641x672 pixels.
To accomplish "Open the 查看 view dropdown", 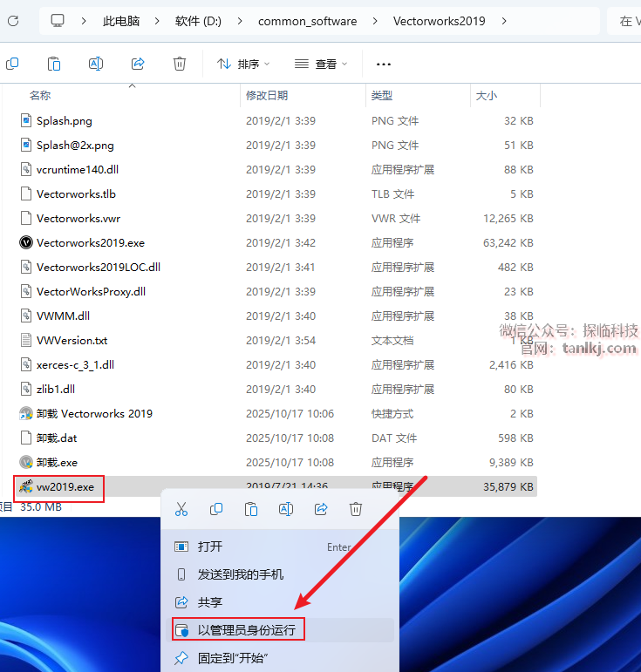I will click(x=321, y=64).
